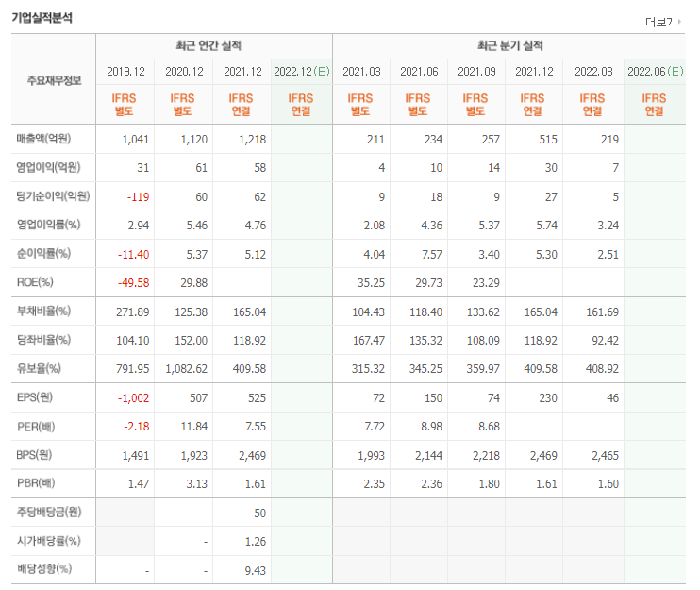The height and width of the screenshot is (590, 700).
Task: Click the 3.13 PBR value
Action: pos(197,484)
